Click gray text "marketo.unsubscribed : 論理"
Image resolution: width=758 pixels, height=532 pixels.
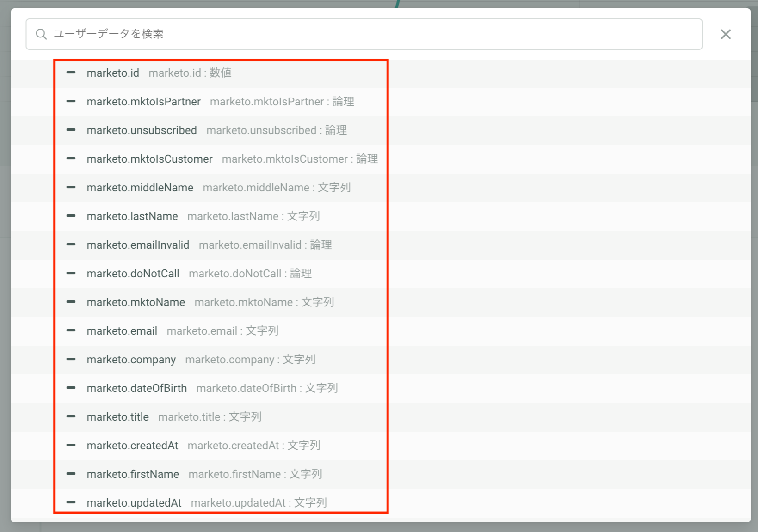point(277,130)
